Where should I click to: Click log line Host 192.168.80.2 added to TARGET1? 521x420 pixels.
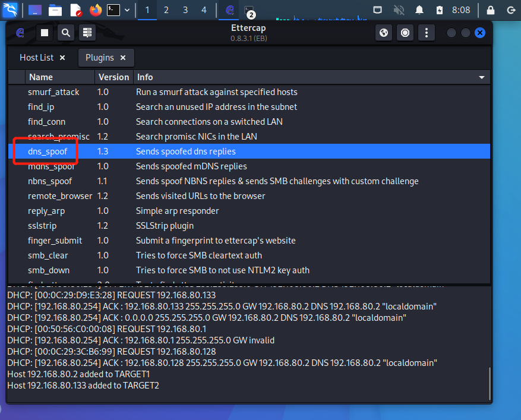(78, 374)
